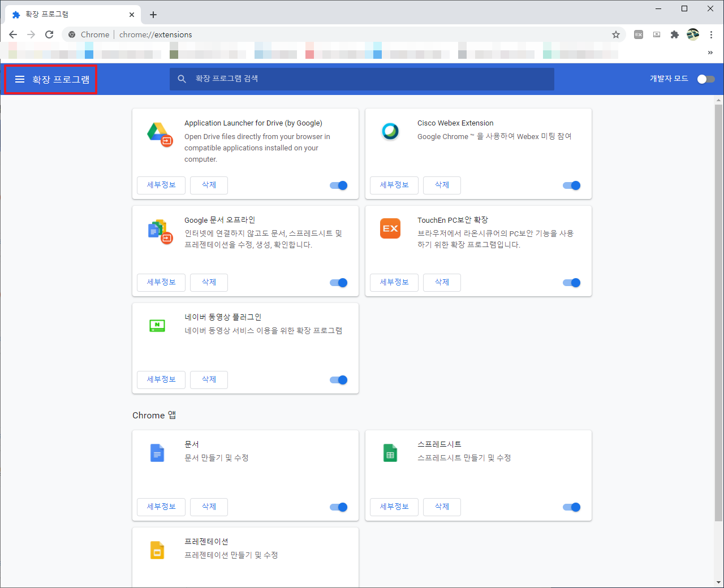724x588 pixels.
Task: Disable the 스프레드시트 app toggle
Action: (572, 507)
